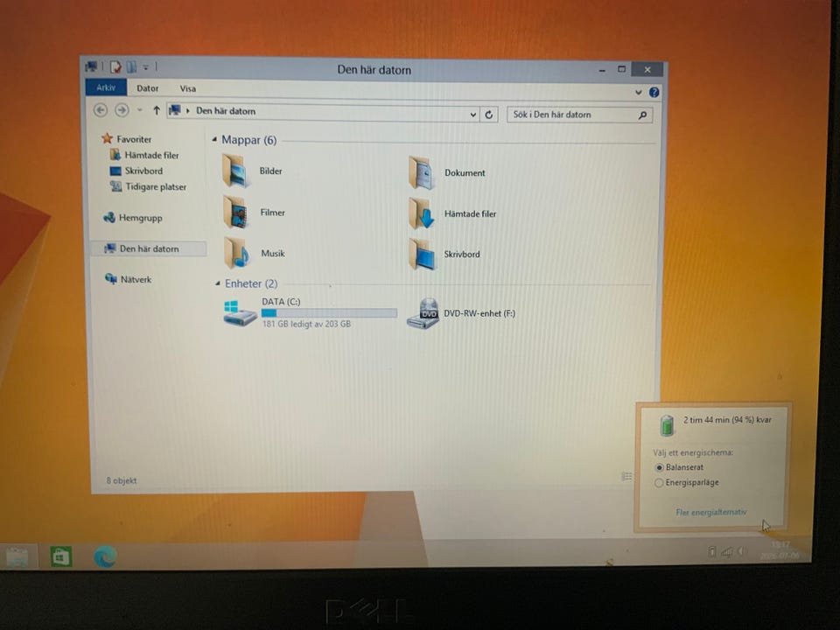
Task: Open the quick access toolbar customize dropdown
Action: coord(146,67)
